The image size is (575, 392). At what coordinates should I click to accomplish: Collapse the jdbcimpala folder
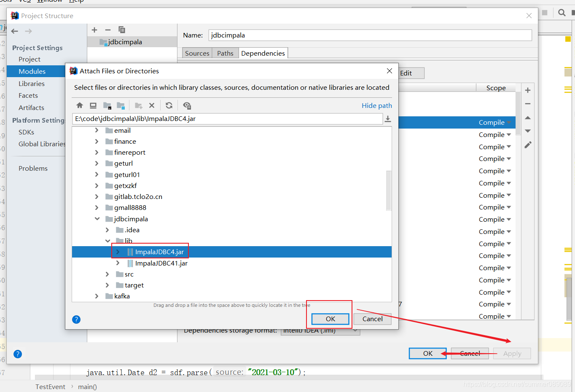click(97, 219)
